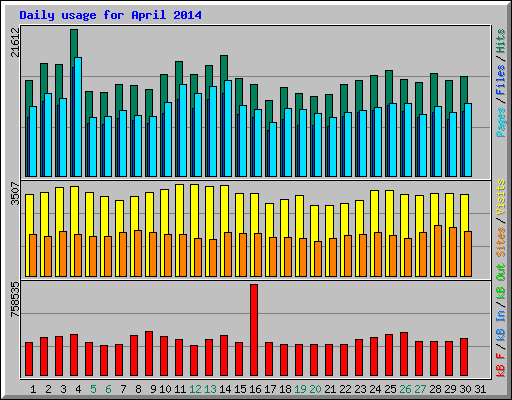512x400 pixels.
Task: Click day label 21 on the x-axis
Action: [330, 389]
